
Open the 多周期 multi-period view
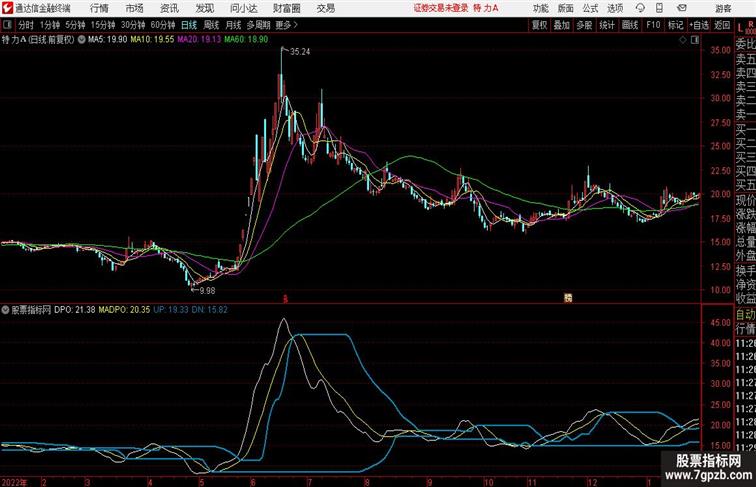(x=258, y=25)
